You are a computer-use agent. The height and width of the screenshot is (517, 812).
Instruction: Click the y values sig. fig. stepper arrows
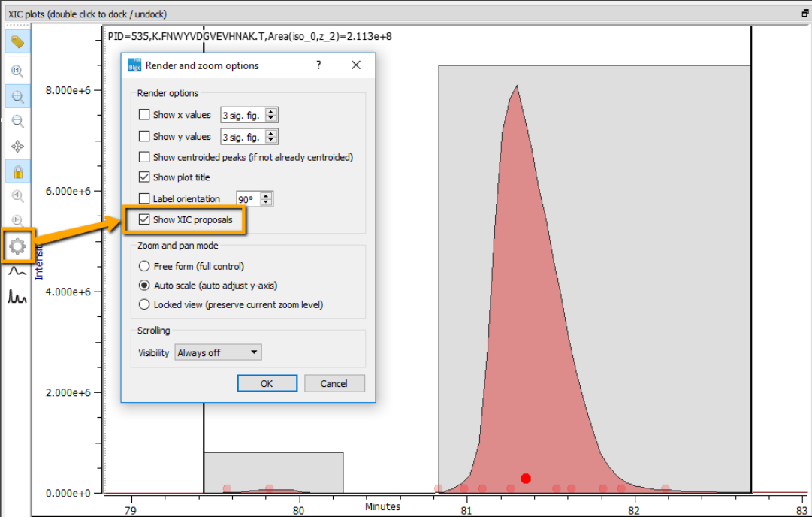pos(271,137)
